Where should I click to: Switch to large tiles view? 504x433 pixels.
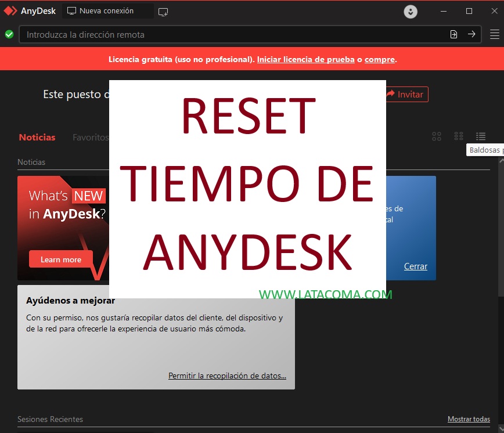(x=437, y=136)
